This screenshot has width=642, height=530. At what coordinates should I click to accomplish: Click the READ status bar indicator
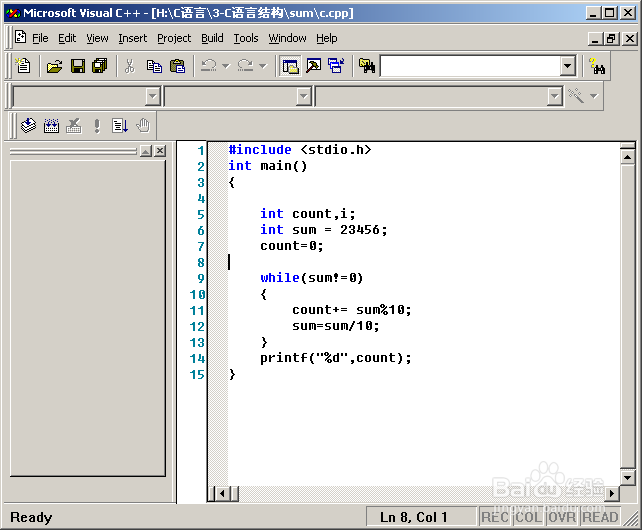click(600, 517)
